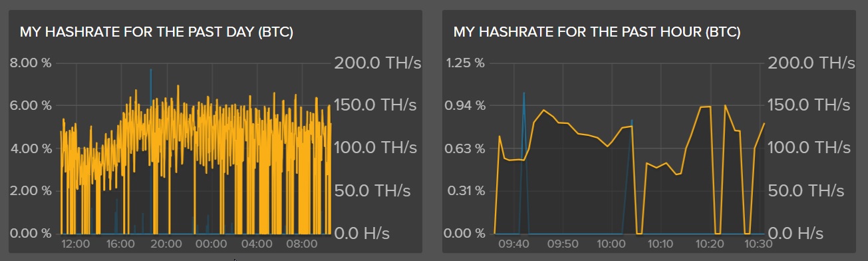Click the 200.0 TH/s label on day chart
This screenshot has width=868, height=261.
tap(377, 63)
